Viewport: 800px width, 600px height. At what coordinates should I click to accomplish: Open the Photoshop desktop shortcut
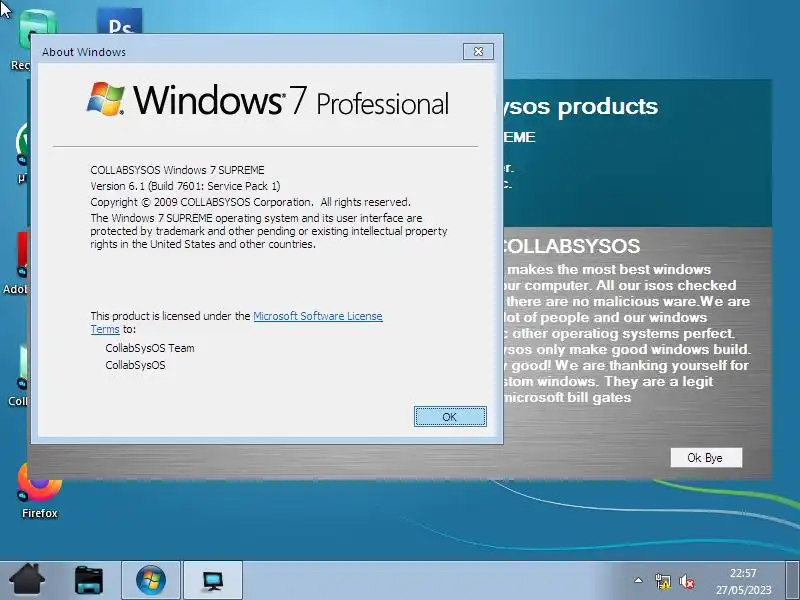coord(119,21)
